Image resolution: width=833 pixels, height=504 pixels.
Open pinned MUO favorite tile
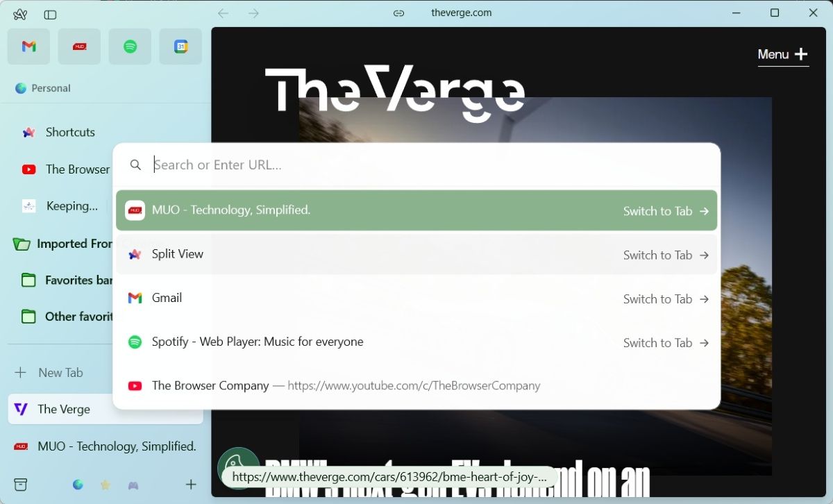79,47
